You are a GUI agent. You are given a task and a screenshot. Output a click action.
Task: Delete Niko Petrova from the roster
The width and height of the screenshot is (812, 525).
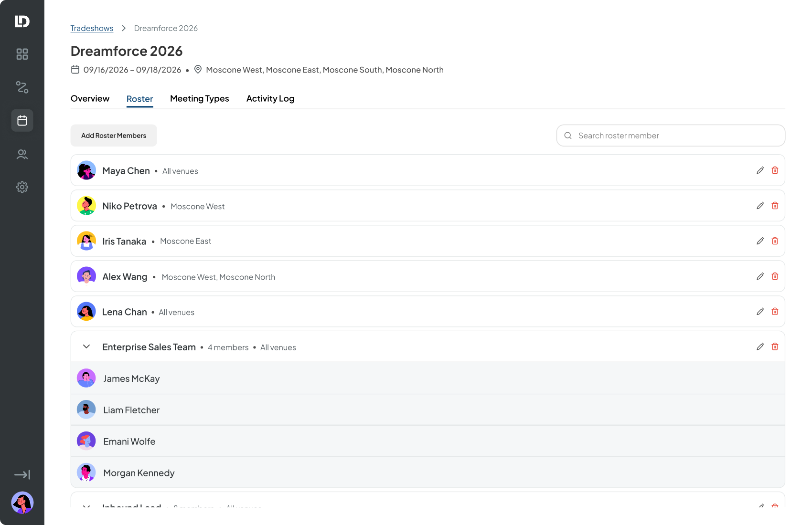click(x=775, y=206)
